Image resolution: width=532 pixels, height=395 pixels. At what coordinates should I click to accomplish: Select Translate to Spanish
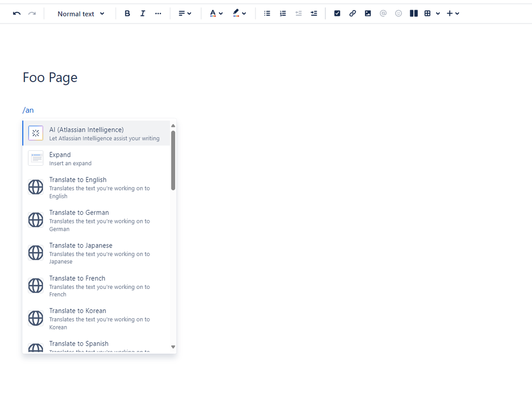[x=96, y=344]
